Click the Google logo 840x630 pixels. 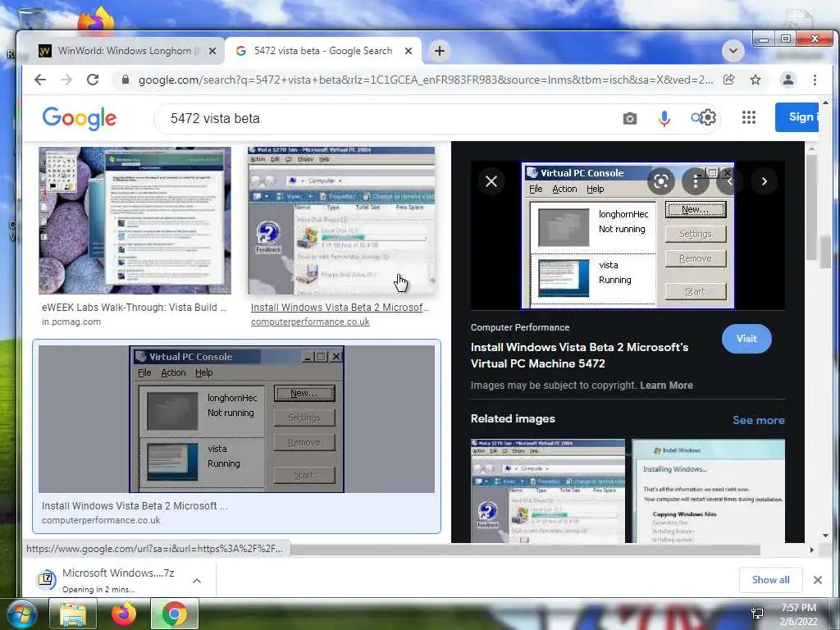[x=80, y=118]
